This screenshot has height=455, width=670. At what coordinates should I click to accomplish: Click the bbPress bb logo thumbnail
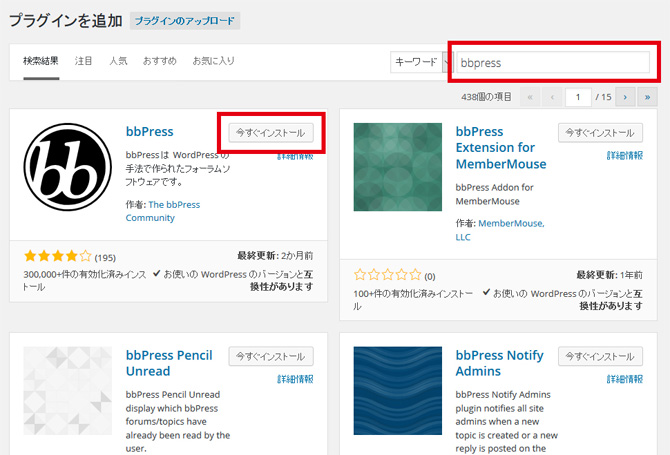pyautogui.click(x=68, y=167)
